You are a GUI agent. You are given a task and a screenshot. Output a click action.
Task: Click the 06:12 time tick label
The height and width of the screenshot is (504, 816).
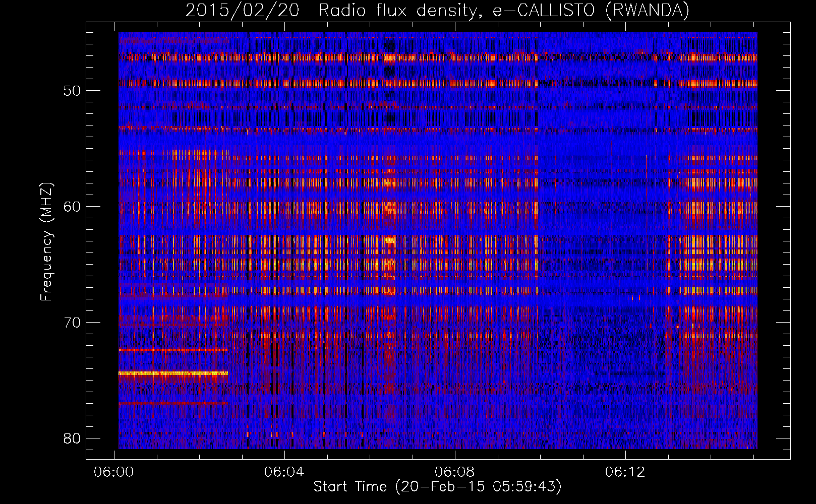pyautogui.click(x=625, y=472)
